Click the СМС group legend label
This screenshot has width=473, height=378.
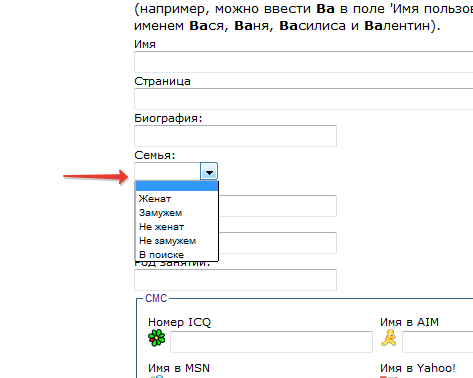click(x=156, y=298)
